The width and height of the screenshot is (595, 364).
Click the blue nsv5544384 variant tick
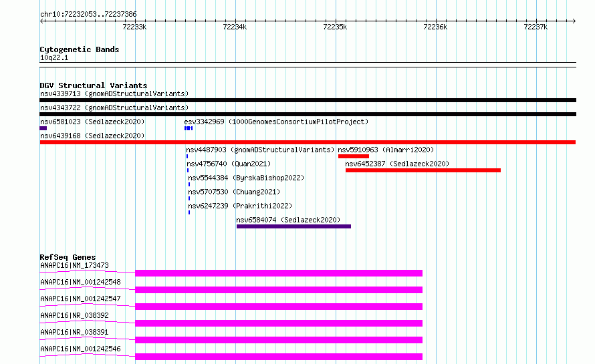click(x=189, y=184)
